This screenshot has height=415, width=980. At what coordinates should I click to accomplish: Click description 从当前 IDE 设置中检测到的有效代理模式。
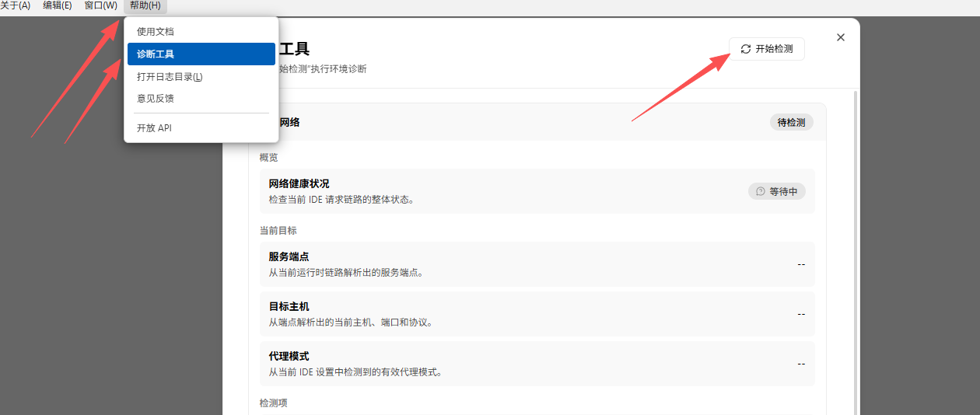[355, 372]
